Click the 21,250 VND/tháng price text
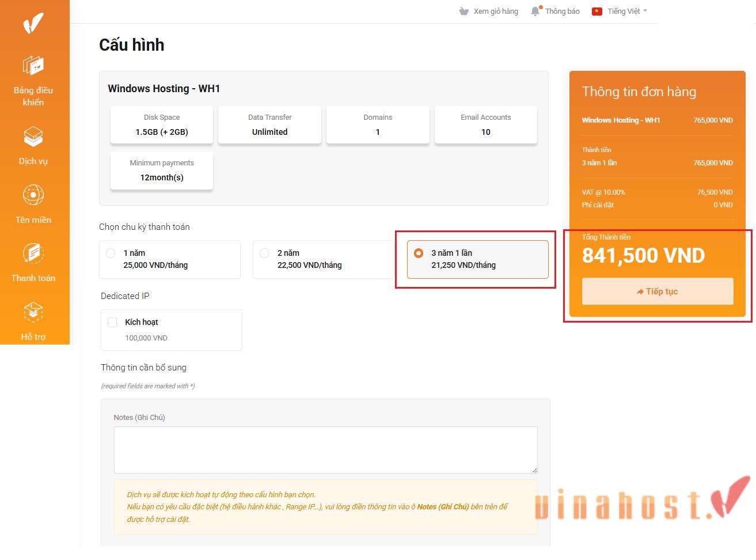Screen dimensions: 756x560 point(464,266)
